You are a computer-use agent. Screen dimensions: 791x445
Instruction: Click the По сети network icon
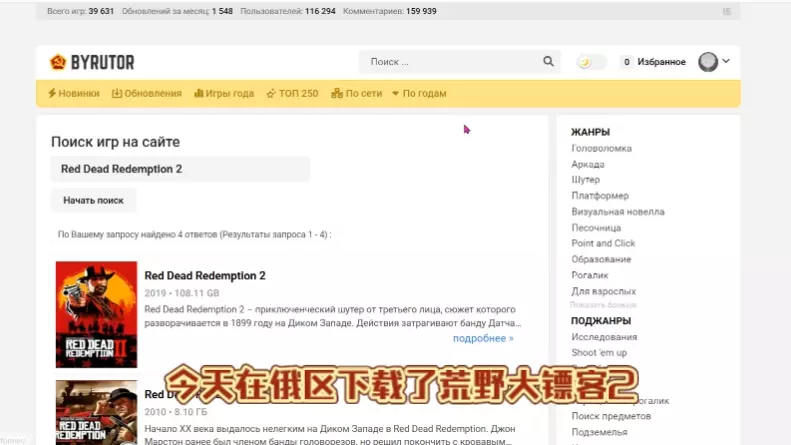click(x=336, y=93)
